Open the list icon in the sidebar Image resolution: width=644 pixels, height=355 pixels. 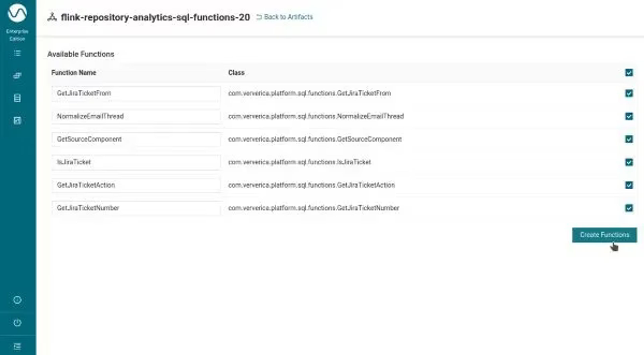click(17, 53)
